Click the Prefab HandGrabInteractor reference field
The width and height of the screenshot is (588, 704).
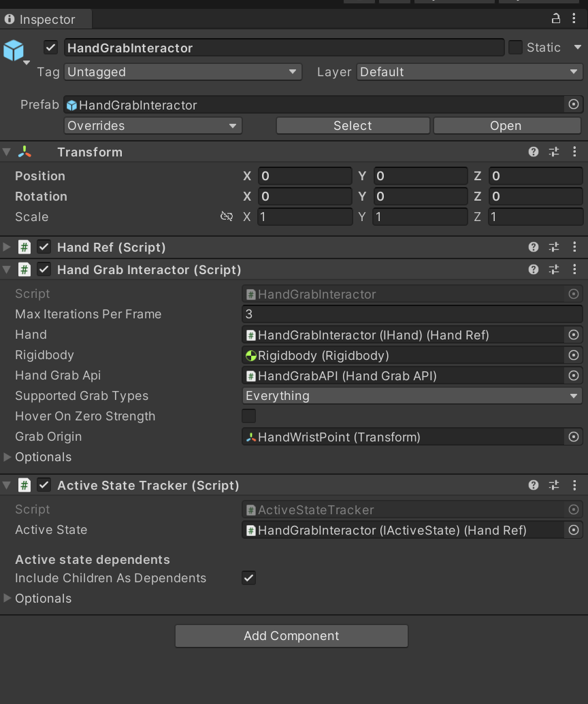[x=314, y=105]
